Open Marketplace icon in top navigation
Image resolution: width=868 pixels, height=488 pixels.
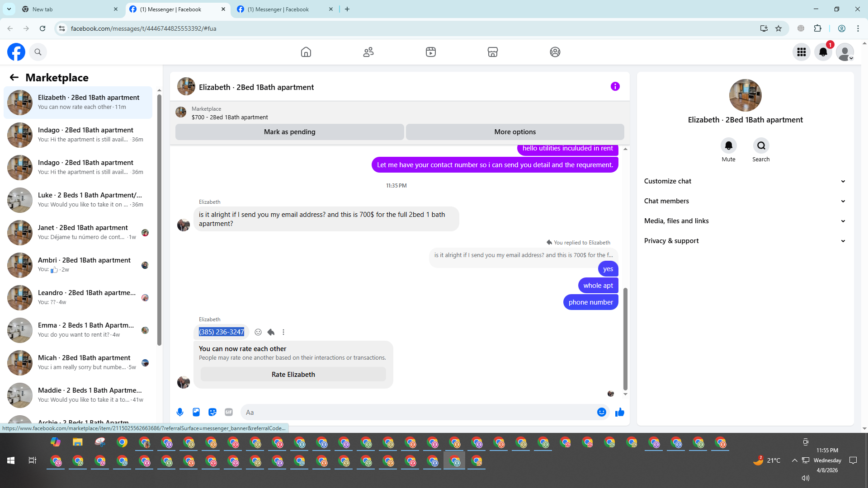pos(492,52)
